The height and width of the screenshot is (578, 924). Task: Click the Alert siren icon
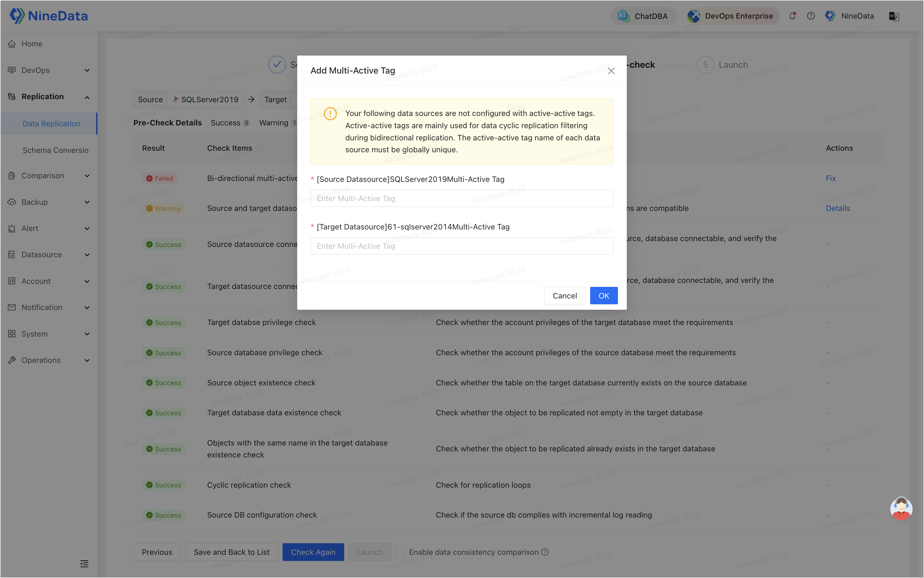[12, 228]
